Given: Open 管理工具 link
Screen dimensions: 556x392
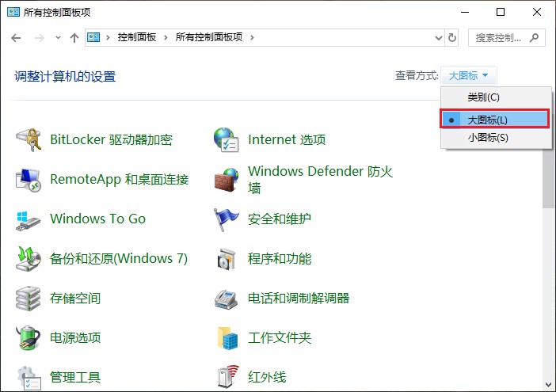Looking at the screenshot, I should pos(75,377).
